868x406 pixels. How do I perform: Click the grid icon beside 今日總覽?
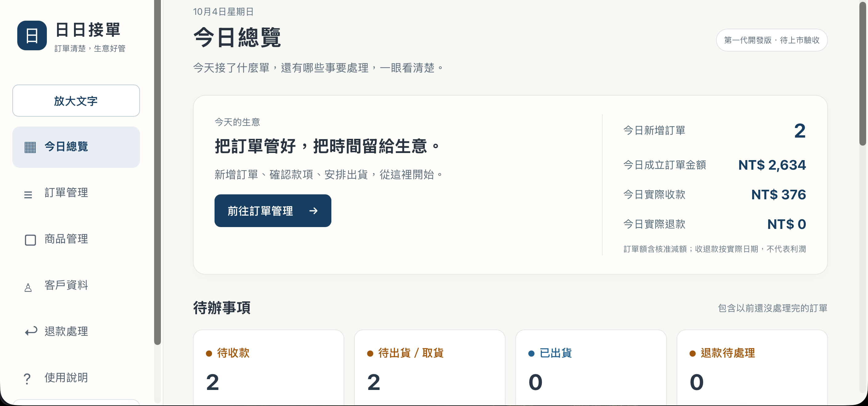[30, 147]
